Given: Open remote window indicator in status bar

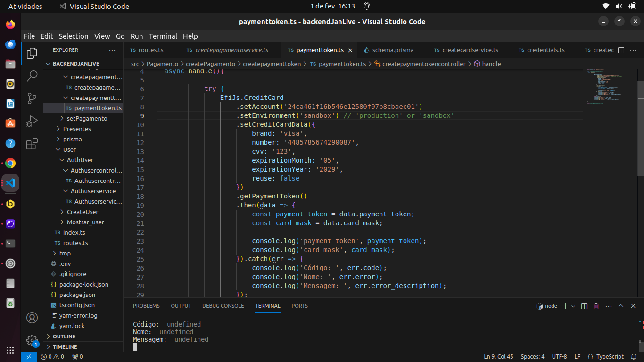Looking at the screenshot, I should tap(29, 357).
